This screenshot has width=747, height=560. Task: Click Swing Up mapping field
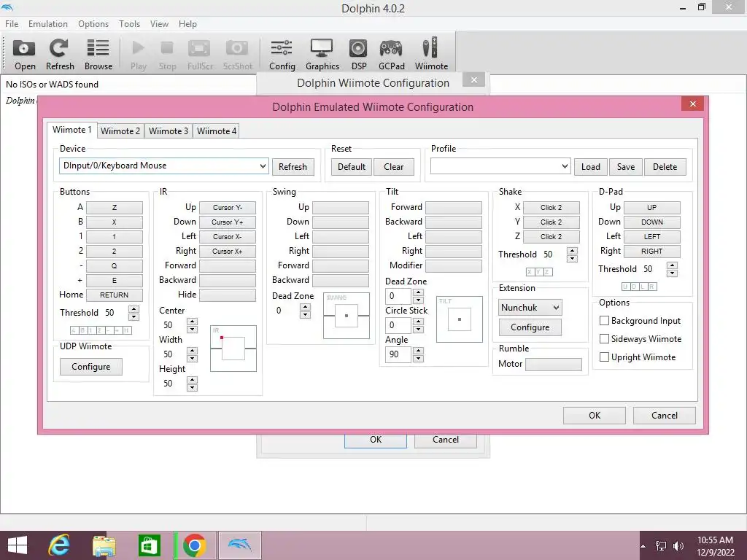[340, 207]
